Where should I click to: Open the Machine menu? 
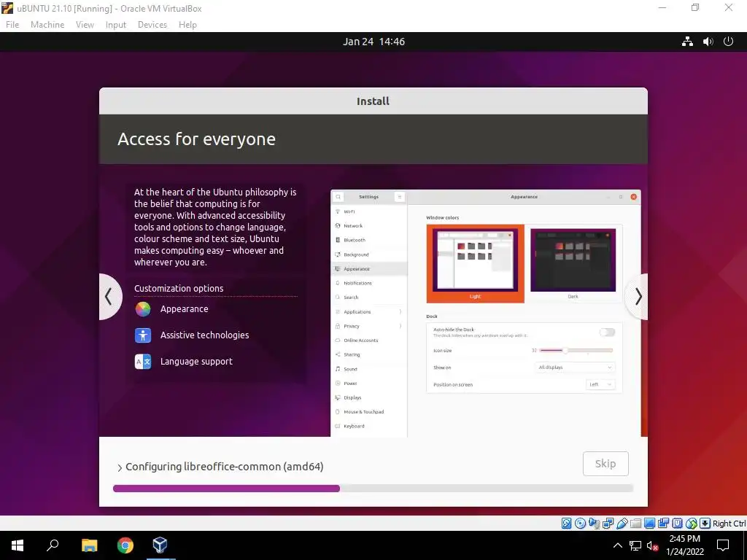coord(47,25)
